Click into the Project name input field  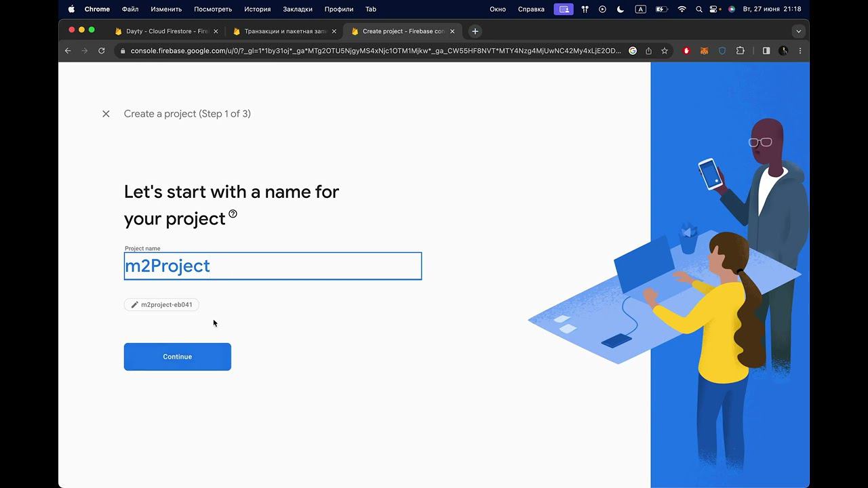click(273, 266)
